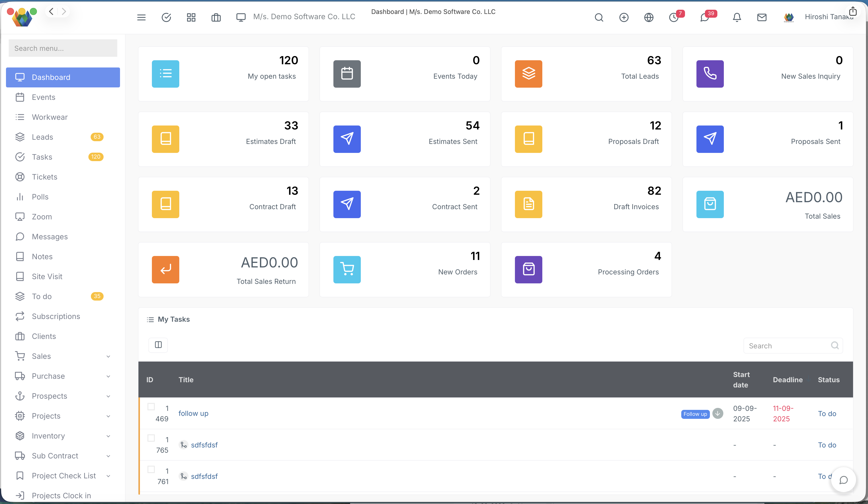Tick the checkbox for task 1765

tap(151, 438)
